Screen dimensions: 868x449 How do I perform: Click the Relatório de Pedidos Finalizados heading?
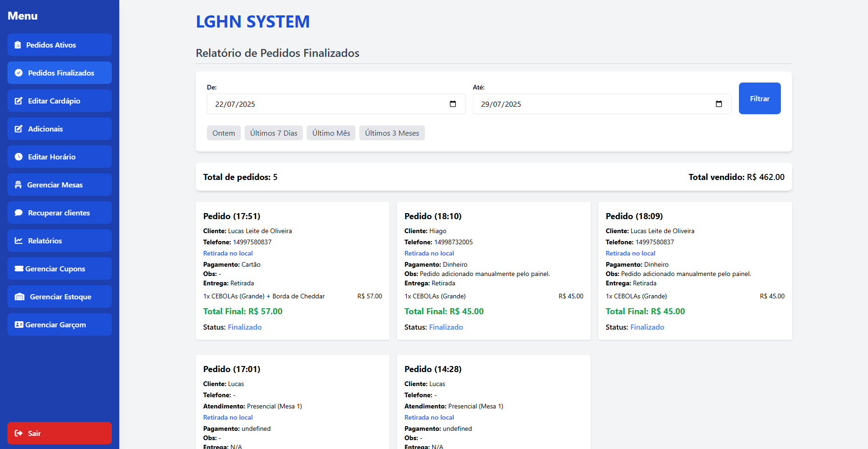click(x=277, y=53)
